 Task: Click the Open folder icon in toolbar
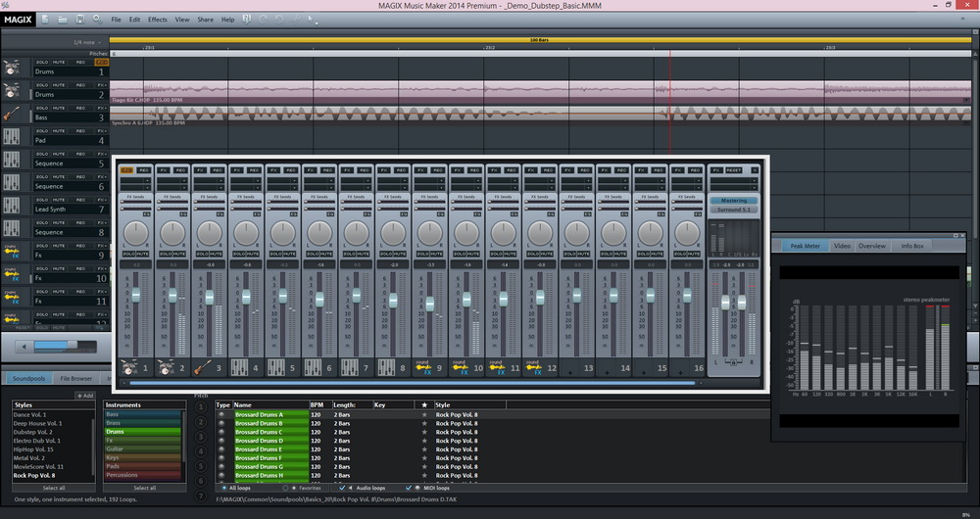63,20
